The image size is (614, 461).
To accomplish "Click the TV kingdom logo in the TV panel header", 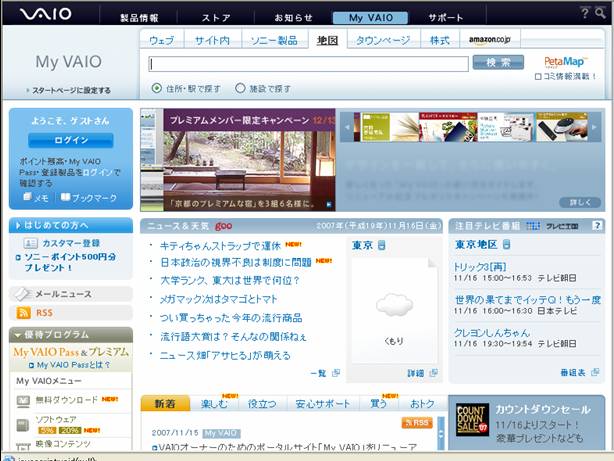I will (x=552, y=226).
